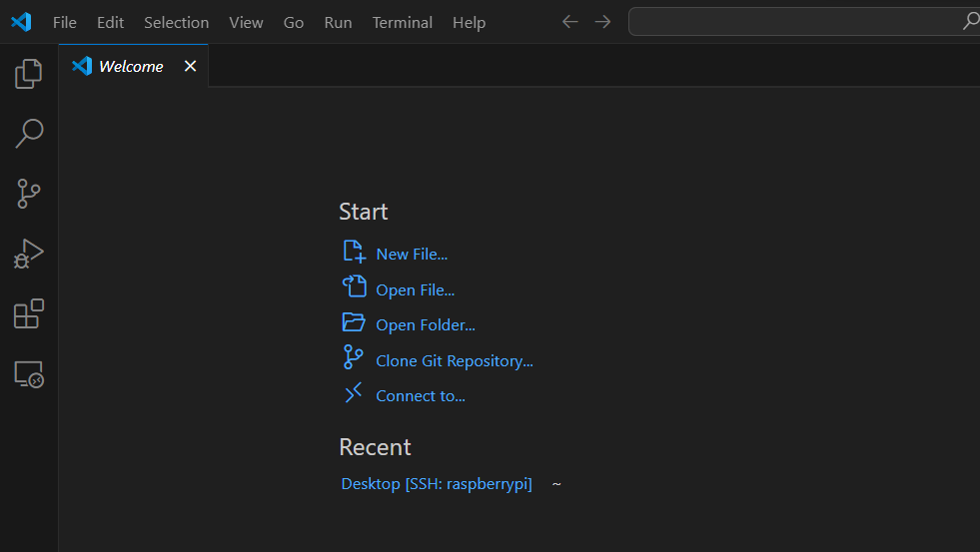Click the command center search box
This screenshot has height=552, width=980.
coord(799,22)
